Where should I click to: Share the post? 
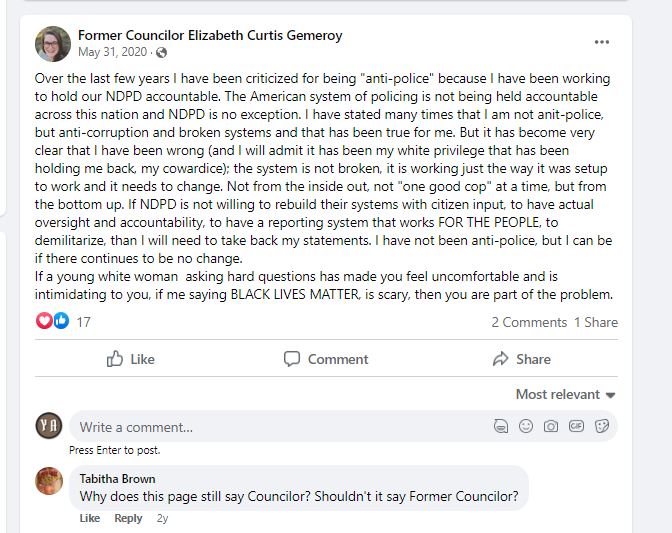pyautogui.click(x=522, y=359)
